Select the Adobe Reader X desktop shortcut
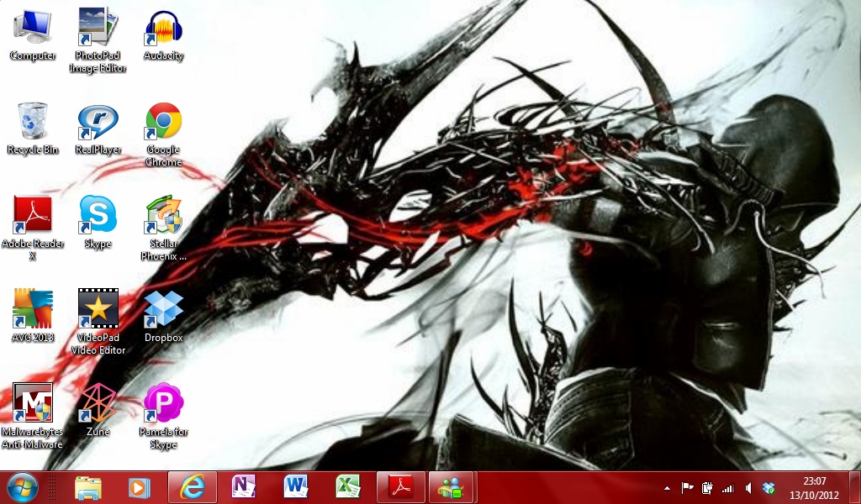 [33, 228]
